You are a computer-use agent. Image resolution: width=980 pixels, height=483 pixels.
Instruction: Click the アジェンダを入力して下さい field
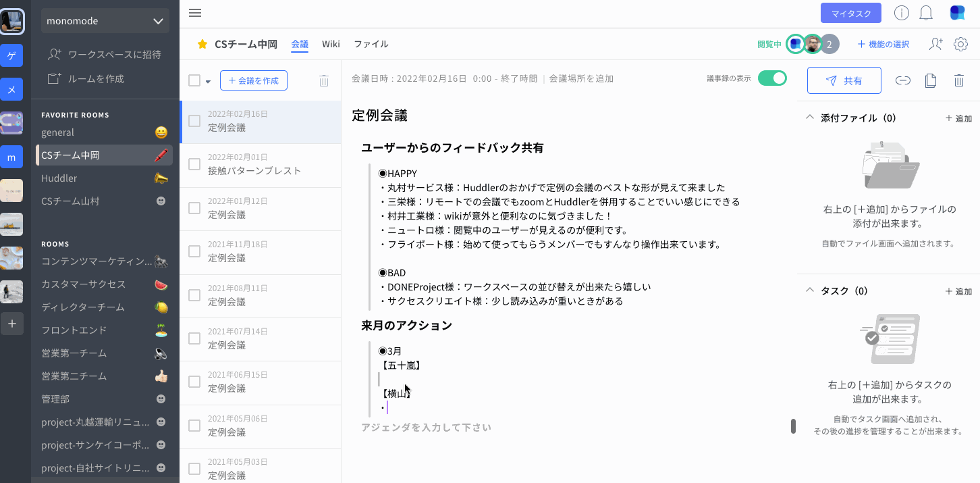click(x=426, y=428)
